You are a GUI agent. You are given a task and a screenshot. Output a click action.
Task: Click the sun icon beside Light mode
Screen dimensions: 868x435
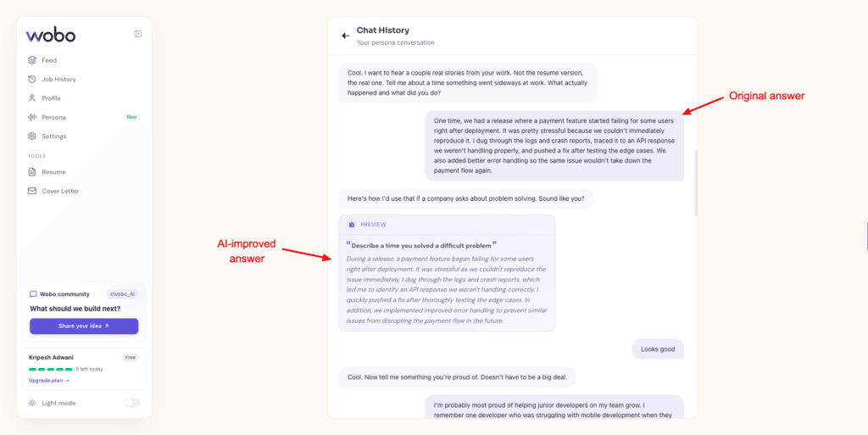tap(32, 403)
